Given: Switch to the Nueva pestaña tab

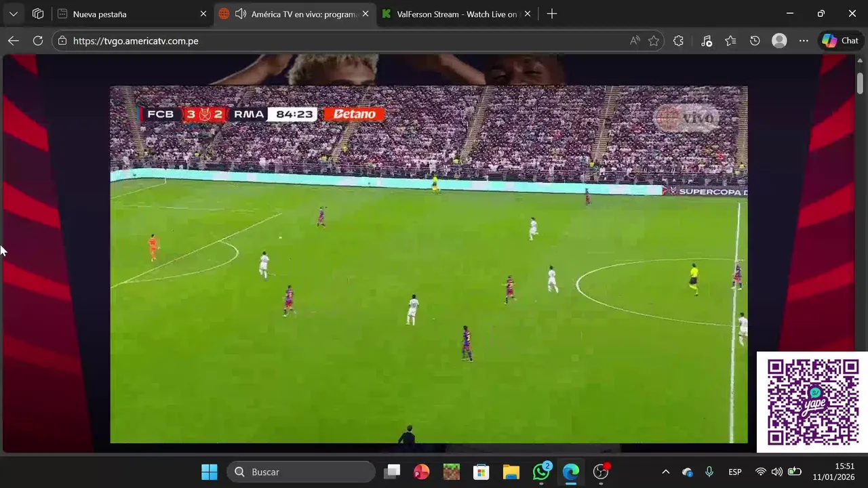Looking at the screenshot, I should point(132,14).
